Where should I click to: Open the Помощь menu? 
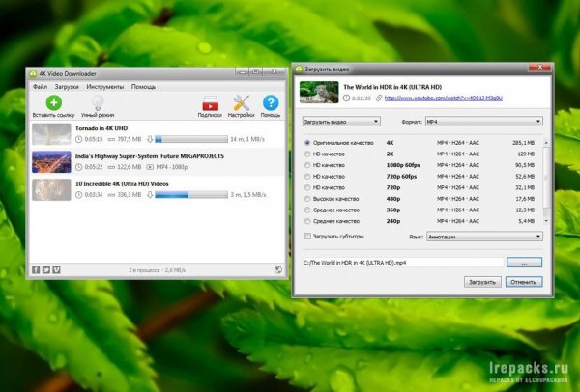click(143, 87)
